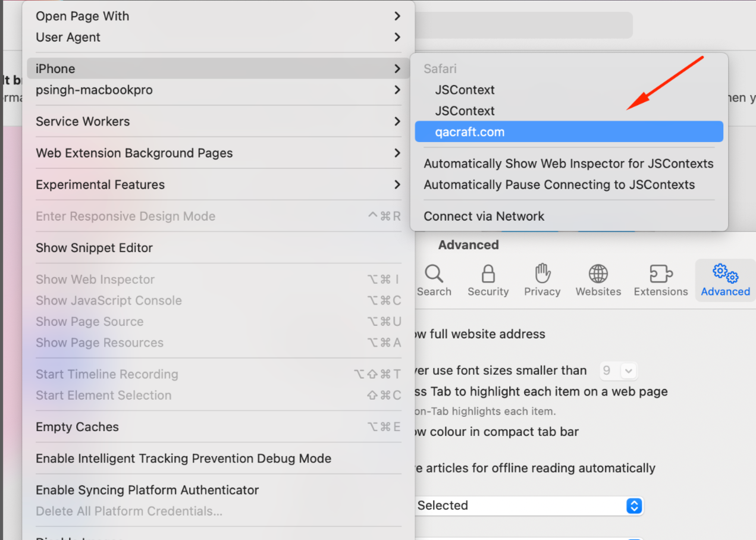Click the 'full website address' option label
This screenshot has width=756, height=540.
[x=487, y=334]
